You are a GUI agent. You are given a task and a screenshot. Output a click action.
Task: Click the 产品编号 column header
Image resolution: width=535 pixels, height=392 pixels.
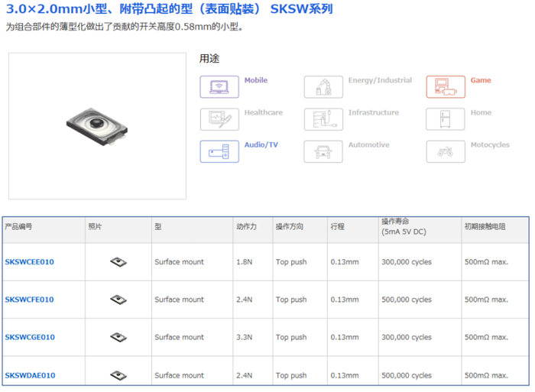[19, 227]
